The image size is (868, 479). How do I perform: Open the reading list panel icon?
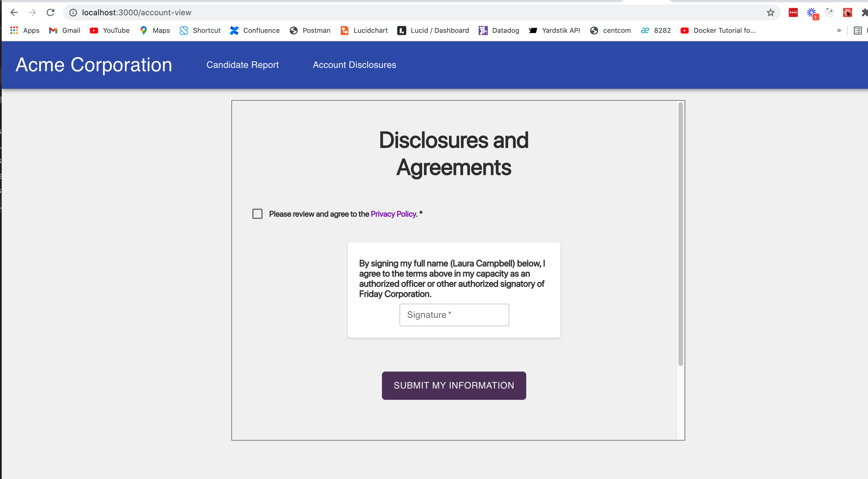point(858,30)
